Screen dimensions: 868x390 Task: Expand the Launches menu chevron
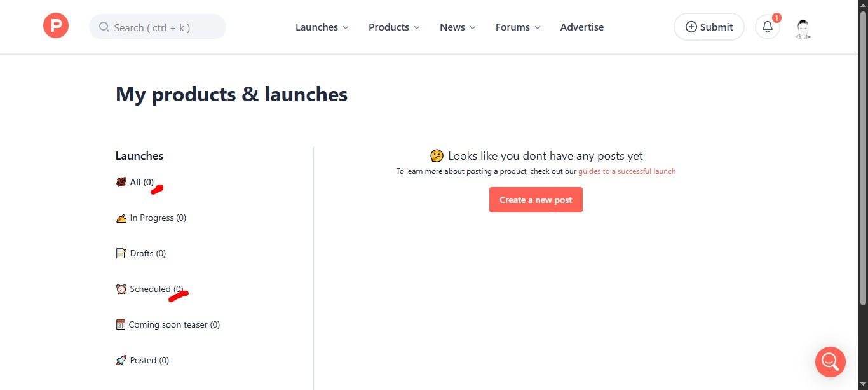click(x=346, y=27)
